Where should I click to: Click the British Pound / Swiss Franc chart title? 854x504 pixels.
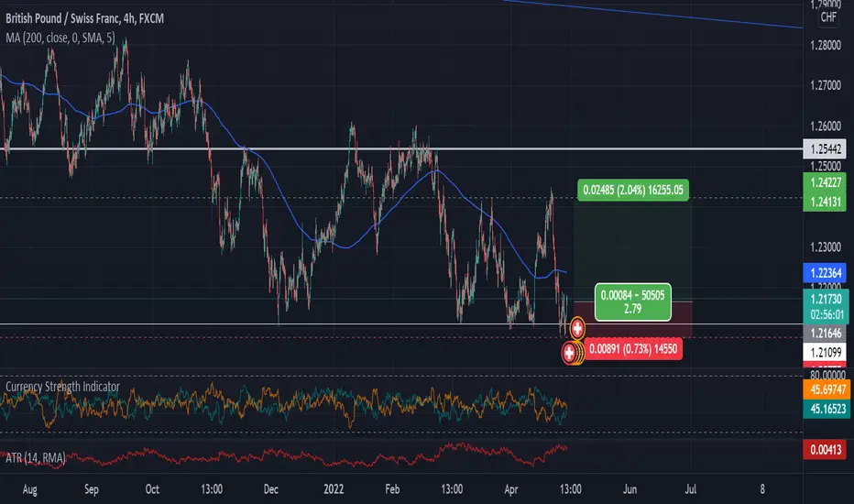[84, 18]
